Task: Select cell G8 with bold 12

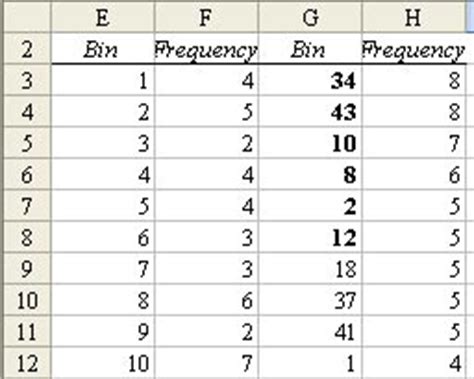Action: tap(310, 237)
